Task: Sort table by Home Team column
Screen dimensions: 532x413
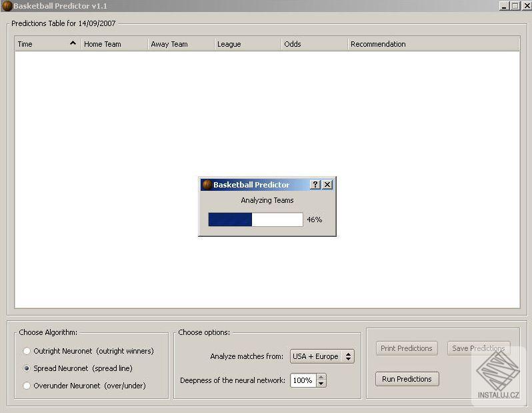Action: point(115,44)
